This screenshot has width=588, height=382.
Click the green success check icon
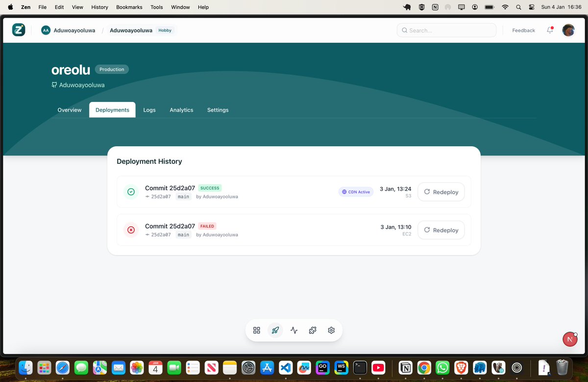coord(131,192)
